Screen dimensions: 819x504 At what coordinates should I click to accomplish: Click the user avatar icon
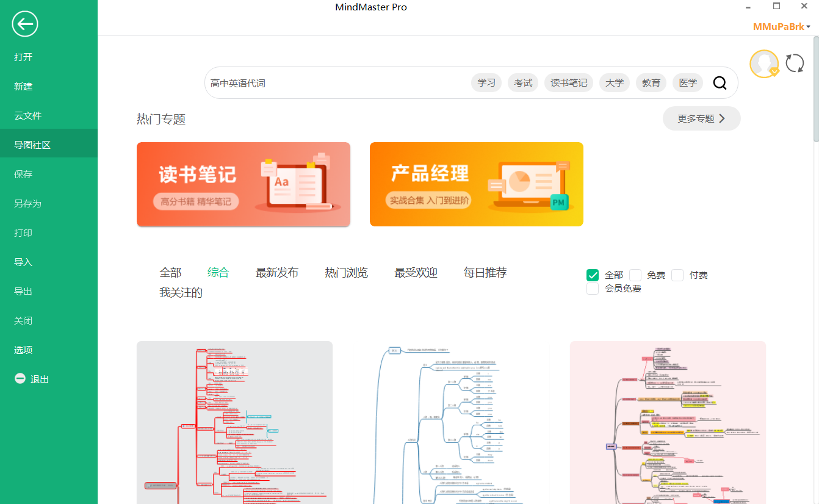coord(764,64)
